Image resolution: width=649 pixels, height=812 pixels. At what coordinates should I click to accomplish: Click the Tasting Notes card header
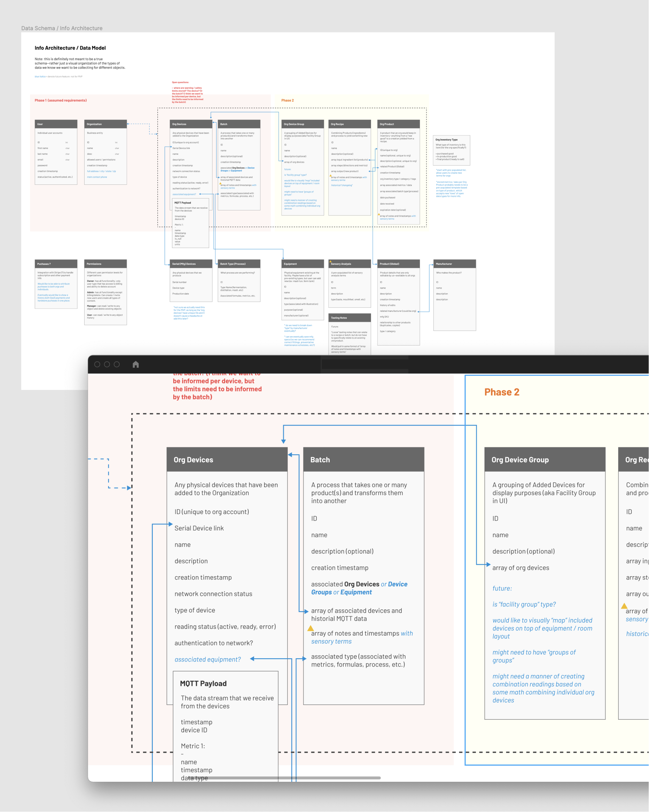pos(350,317)
